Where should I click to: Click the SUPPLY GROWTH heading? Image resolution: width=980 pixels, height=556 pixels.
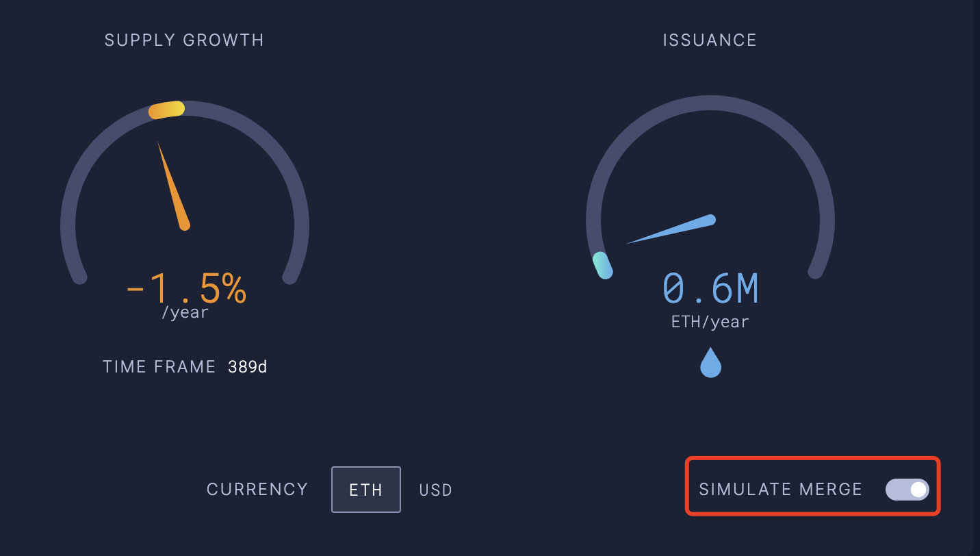[184, 40]
